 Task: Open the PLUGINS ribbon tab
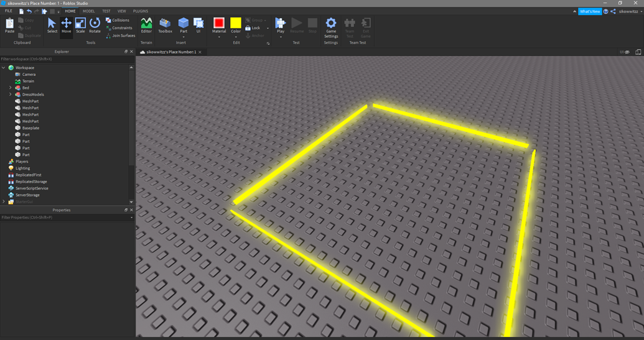point(141,11)
